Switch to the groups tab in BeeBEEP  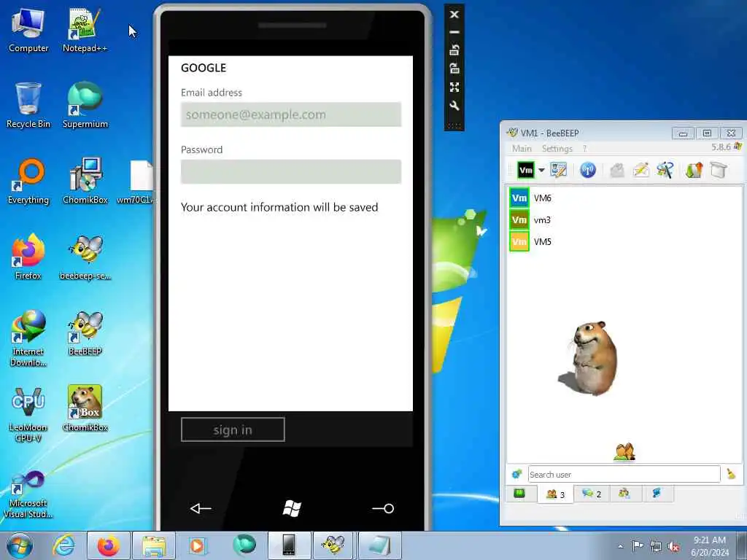tap(624, 494)
